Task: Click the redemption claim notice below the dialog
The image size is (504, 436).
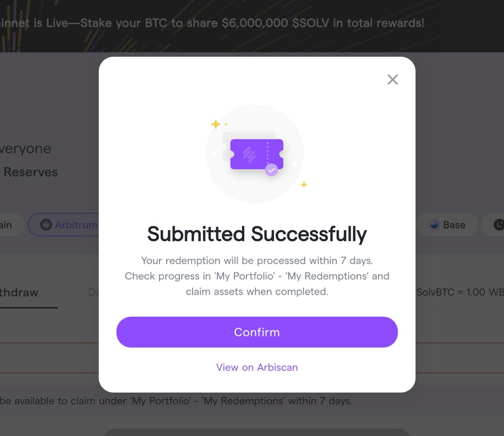Action: (x=176, y=401)
